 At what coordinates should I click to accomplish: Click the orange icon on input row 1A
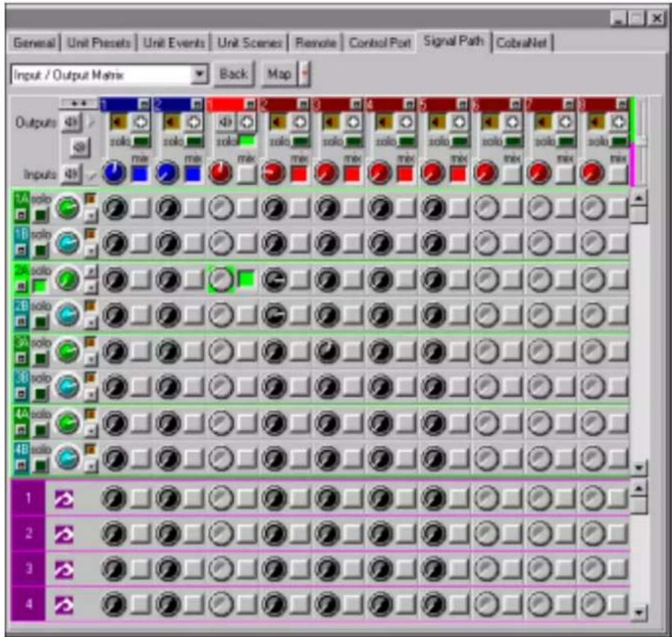(90, 199)
